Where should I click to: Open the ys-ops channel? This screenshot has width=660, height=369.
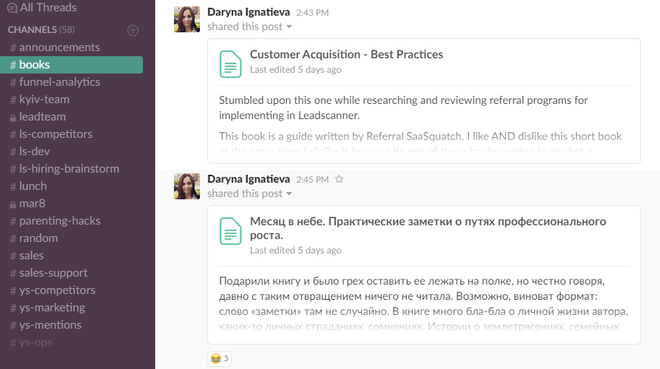(32, 342)
